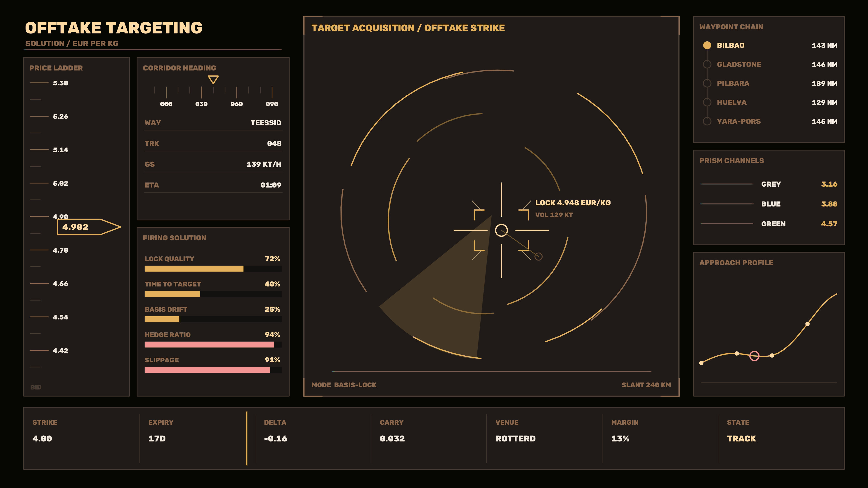Click the Venue value ROTTERD
This screenshot has height=488, width=868.
pos(515,439)
